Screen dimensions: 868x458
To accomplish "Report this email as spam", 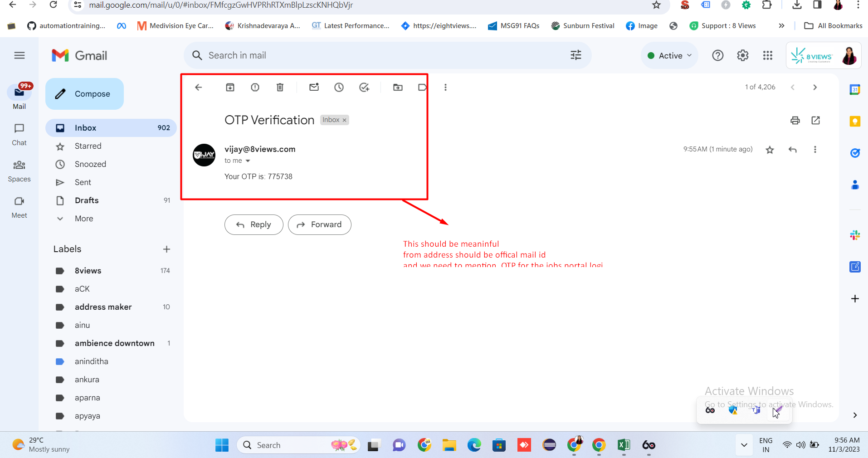I will pos(255,88).
